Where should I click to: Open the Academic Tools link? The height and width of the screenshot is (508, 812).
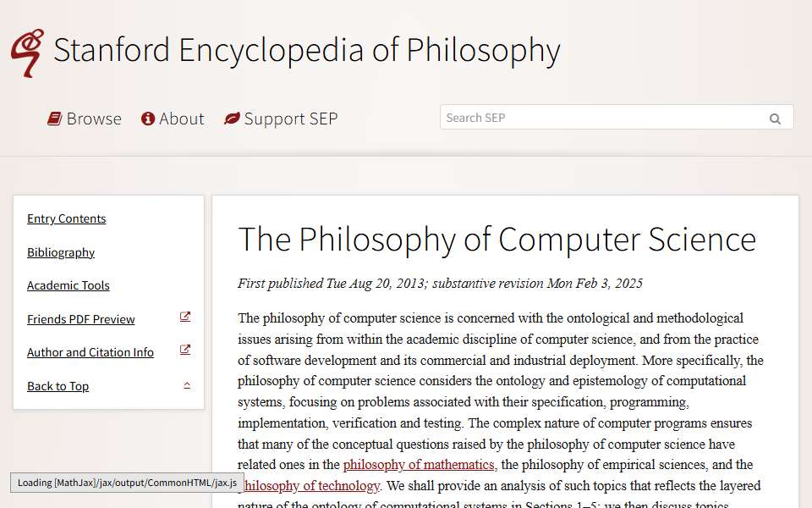69,285
